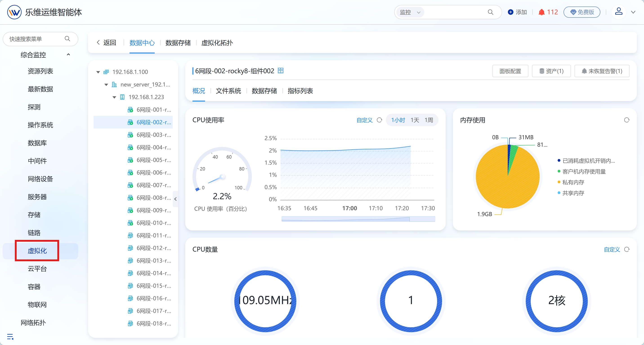Click the 2核 CPU count ring
644x345 pixels.
[557, 301]
